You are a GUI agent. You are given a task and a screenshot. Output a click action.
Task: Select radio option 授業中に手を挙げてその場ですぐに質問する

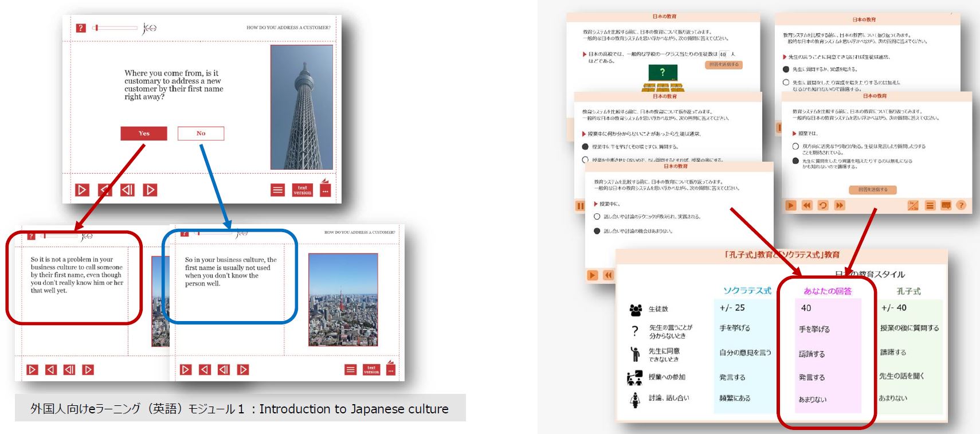(585, 147)
